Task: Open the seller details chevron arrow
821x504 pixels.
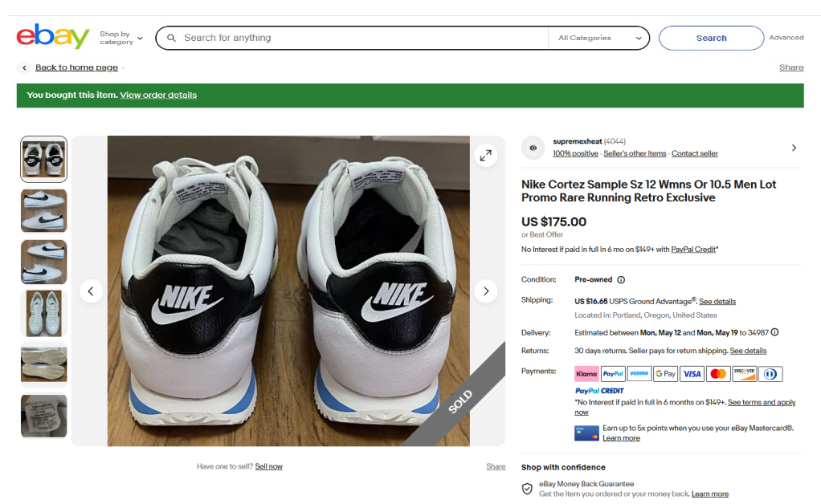Action: point(794,148)
